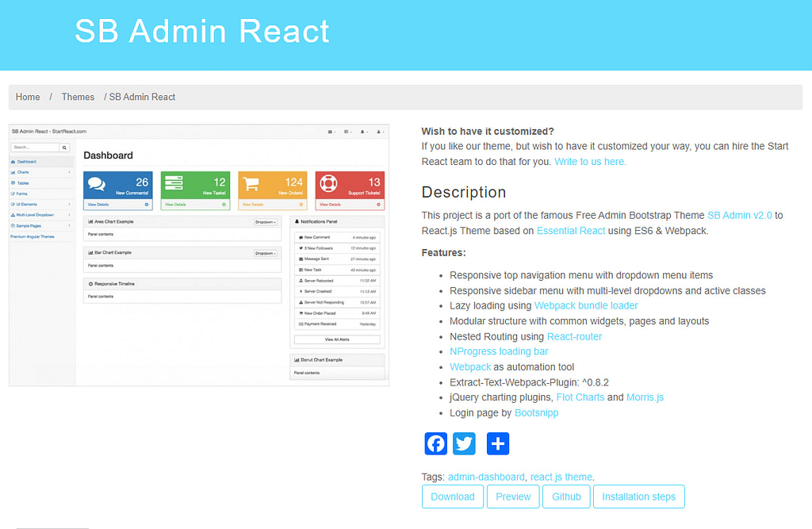Click the search magnifier icon in the sidebar

pyautogui.click(x=63, y=147)
